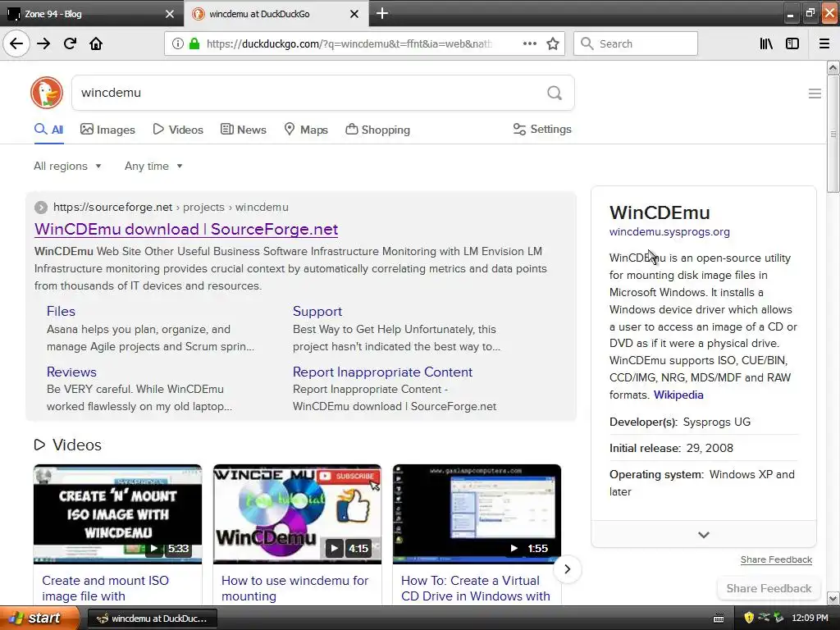Screen dimensions: 840x630
Task: Open DuckDuckGo side menu icon
Action: pos(815,94)
